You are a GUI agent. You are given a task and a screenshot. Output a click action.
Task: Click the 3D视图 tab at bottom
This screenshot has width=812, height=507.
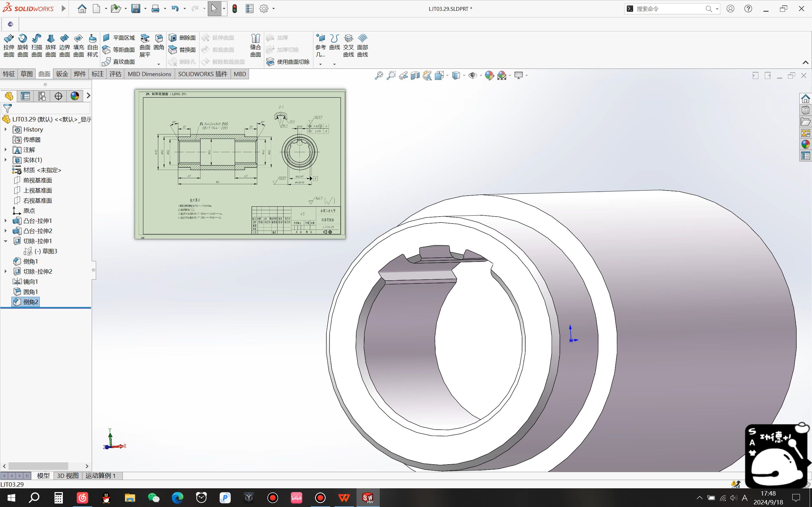click(67, 476)
